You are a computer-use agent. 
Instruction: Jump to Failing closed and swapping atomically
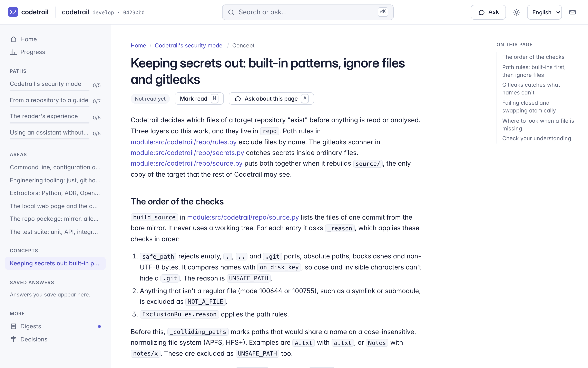point(529,107)
